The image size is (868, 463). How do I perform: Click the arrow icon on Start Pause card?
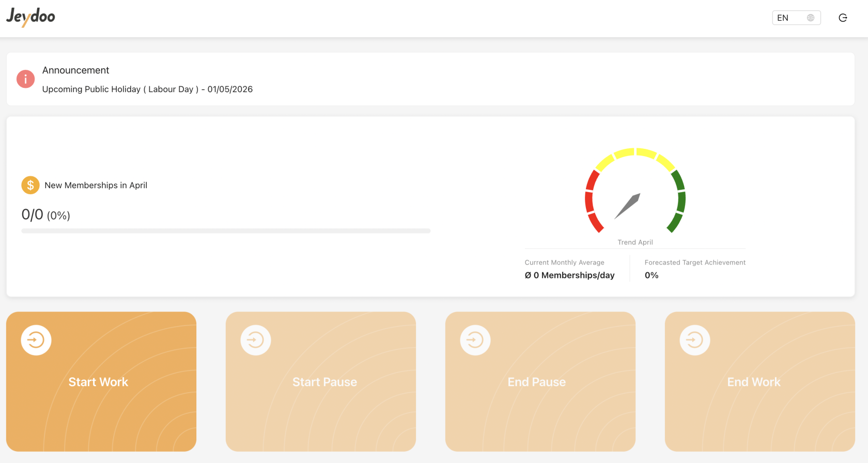pyautogui.click(x=256, y=340)
